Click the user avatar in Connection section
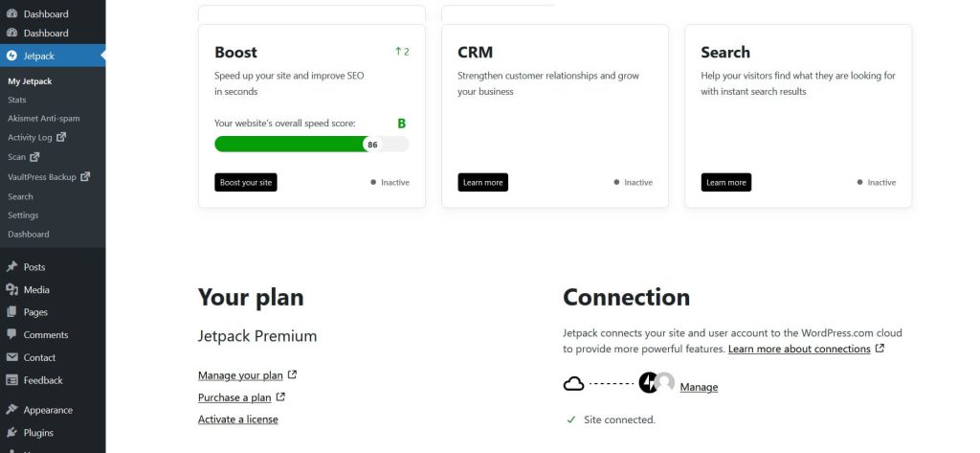Screen dimensions: 980x453 click(x=665, y=382)
